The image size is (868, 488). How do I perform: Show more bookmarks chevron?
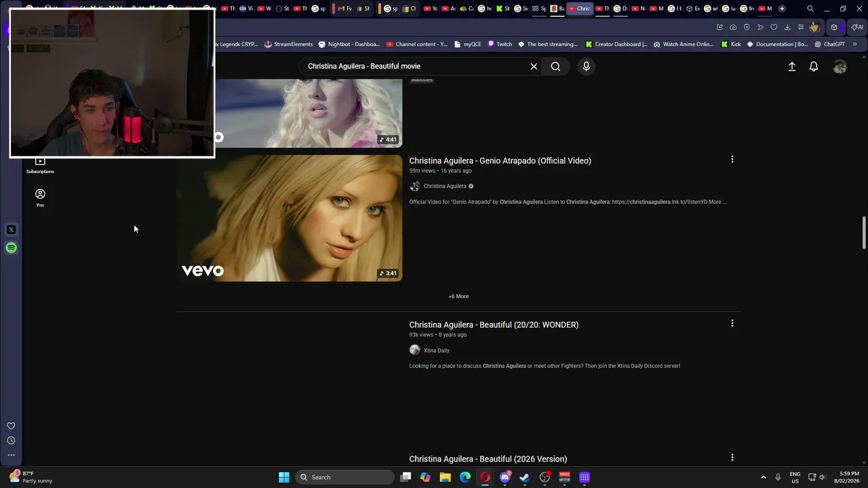point(854,44)
